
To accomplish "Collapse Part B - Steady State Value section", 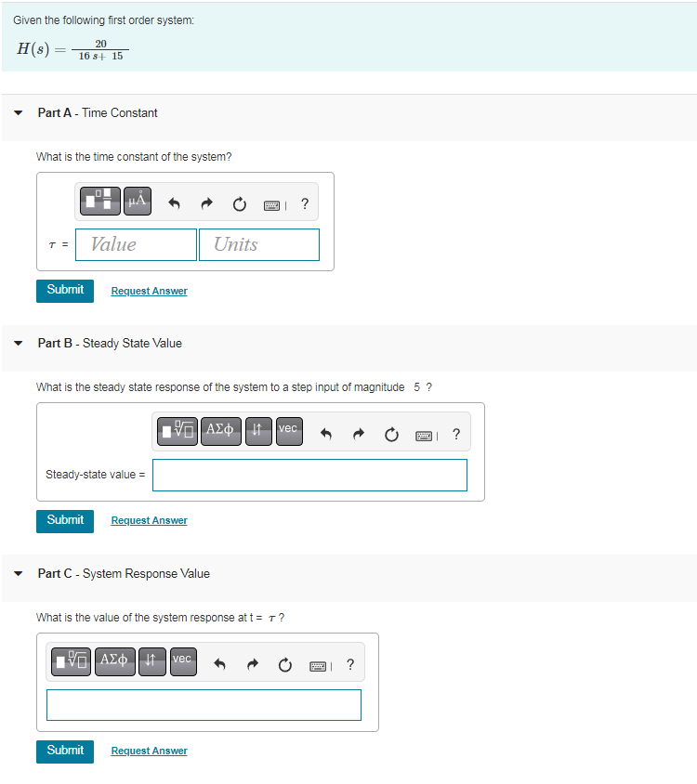I will [19, 344].
